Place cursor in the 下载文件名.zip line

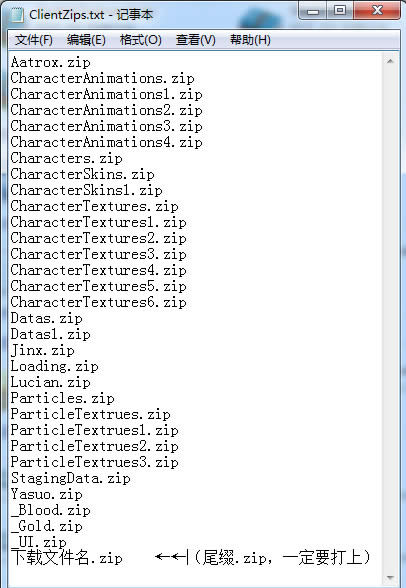click(66, 558)
